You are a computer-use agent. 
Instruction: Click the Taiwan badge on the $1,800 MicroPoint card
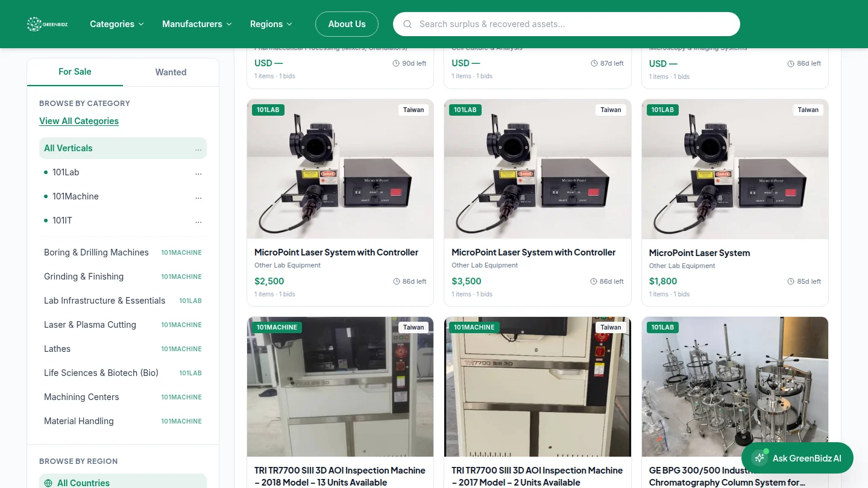point(808,110)
